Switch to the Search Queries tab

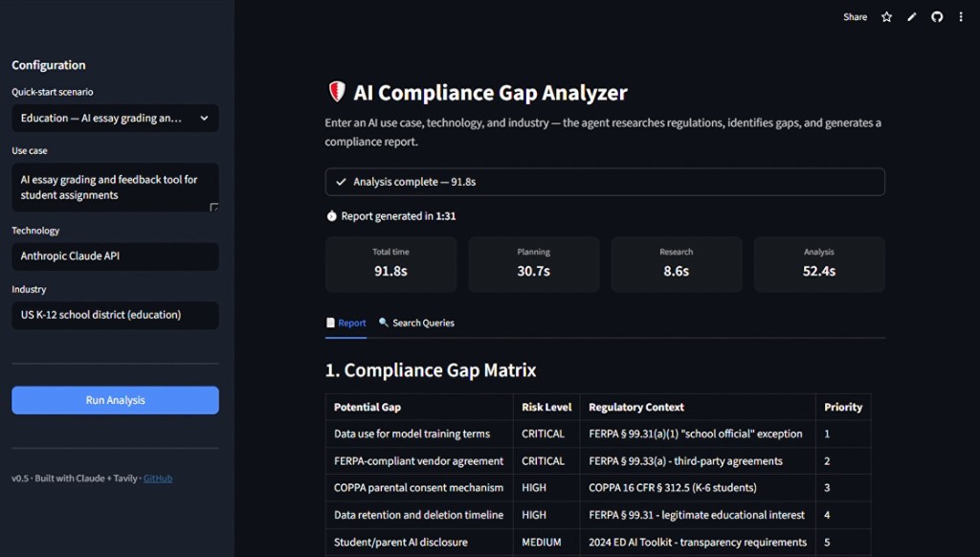point(416,323)
